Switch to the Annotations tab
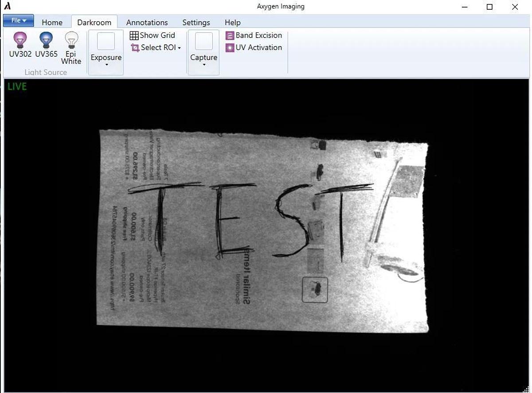The height and width of the screenshot is (393, 532). click(x=147, y=22)
